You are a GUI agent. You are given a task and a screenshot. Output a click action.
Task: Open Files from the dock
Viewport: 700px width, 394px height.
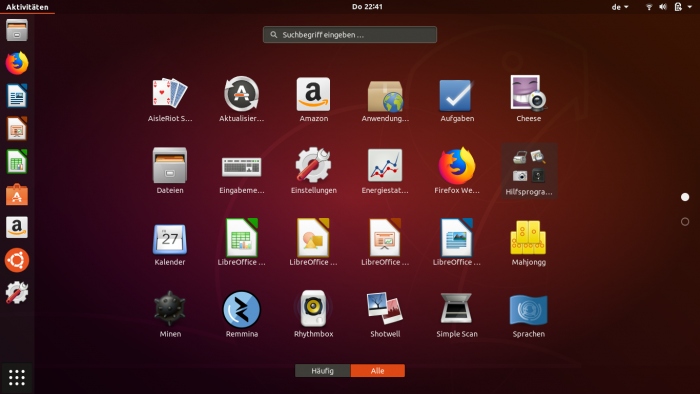(x=17, y=30)
